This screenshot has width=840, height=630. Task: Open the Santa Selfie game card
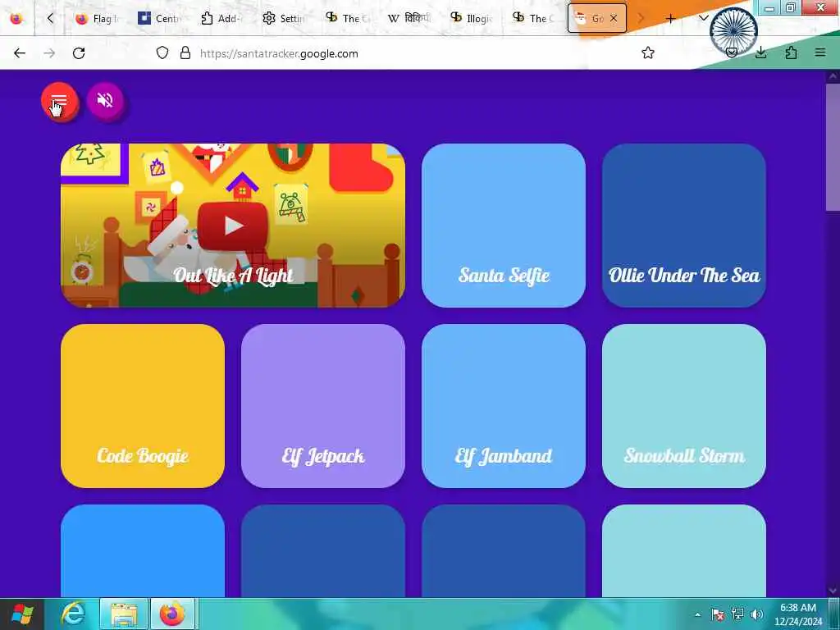coord(504,226)
